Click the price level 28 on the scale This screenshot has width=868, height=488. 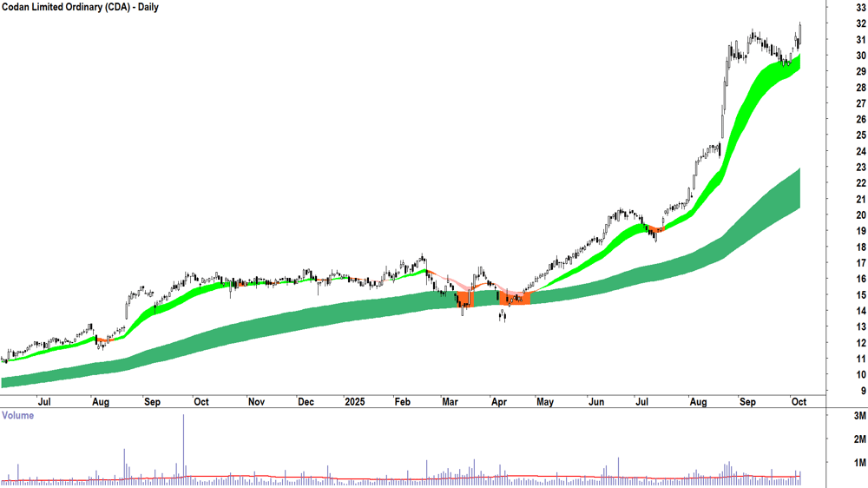tap(861, 88)
